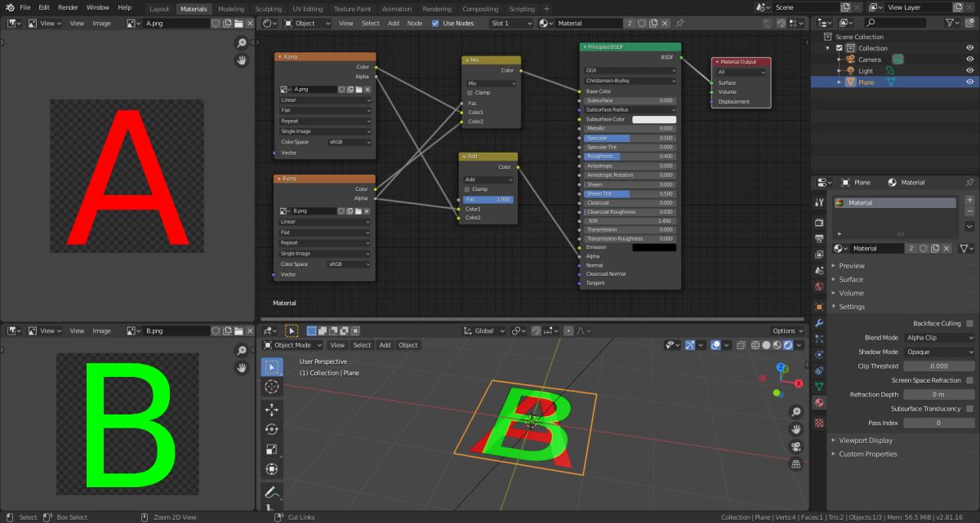Viewport: 980px width, 523px height.
Task: Open the Object Data mesh properties tab
Action: point(819,386)
